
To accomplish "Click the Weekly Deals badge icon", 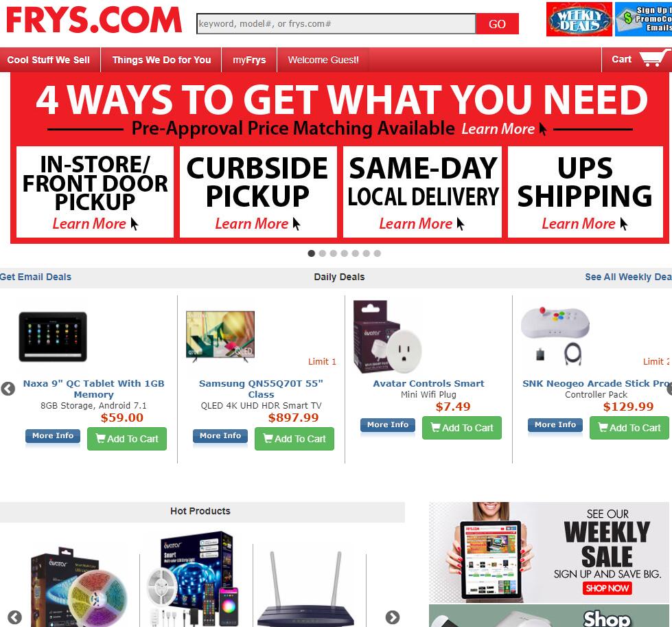I will [579, 19].
